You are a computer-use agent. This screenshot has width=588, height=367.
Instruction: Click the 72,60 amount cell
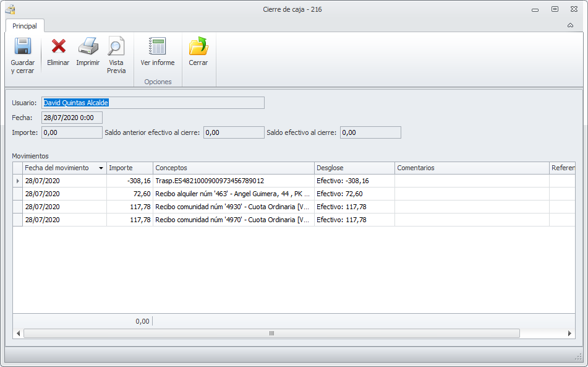(x=130, y=194)
